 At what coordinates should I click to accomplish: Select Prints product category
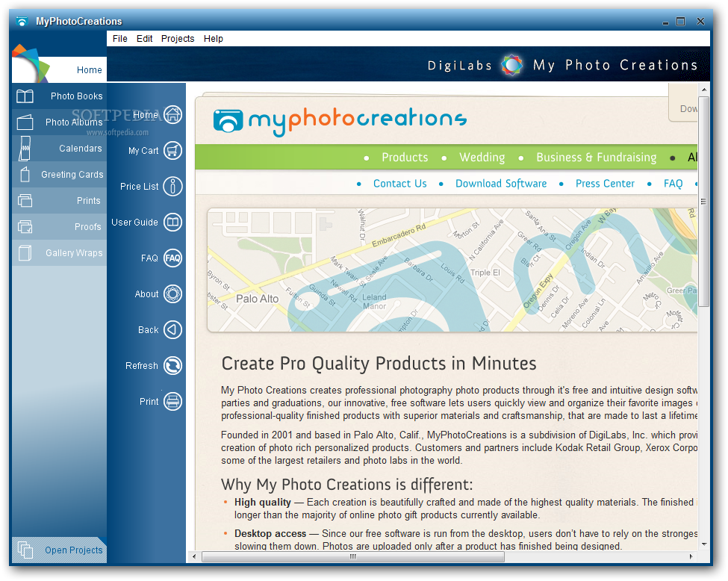[60, 201]
